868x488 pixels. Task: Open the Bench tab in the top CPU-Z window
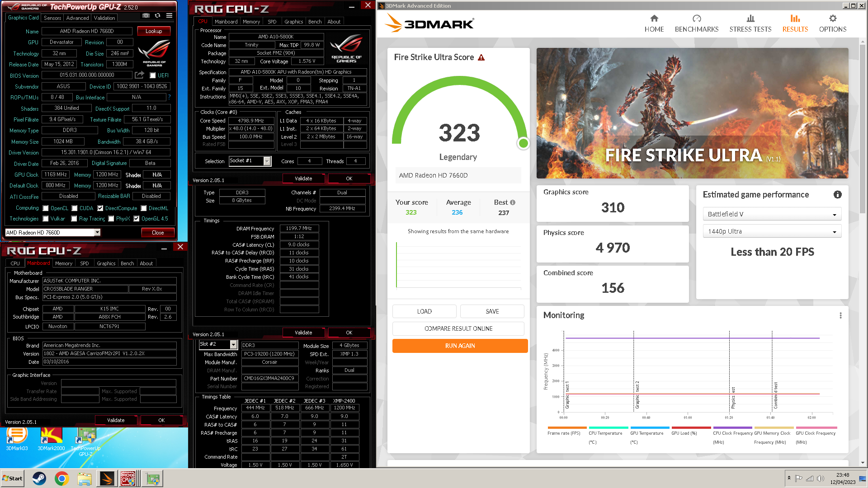[315, 22]
